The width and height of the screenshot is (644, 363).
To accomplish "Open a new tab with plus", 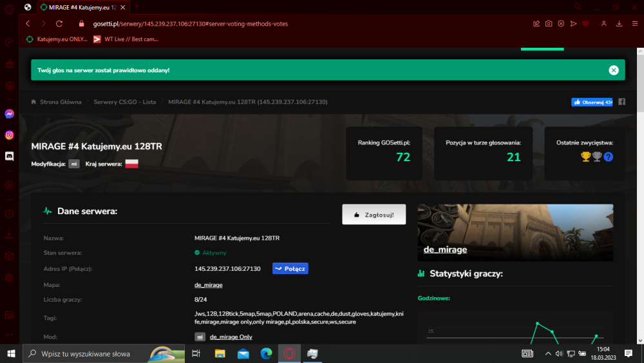I will click(x=137, y=7).
